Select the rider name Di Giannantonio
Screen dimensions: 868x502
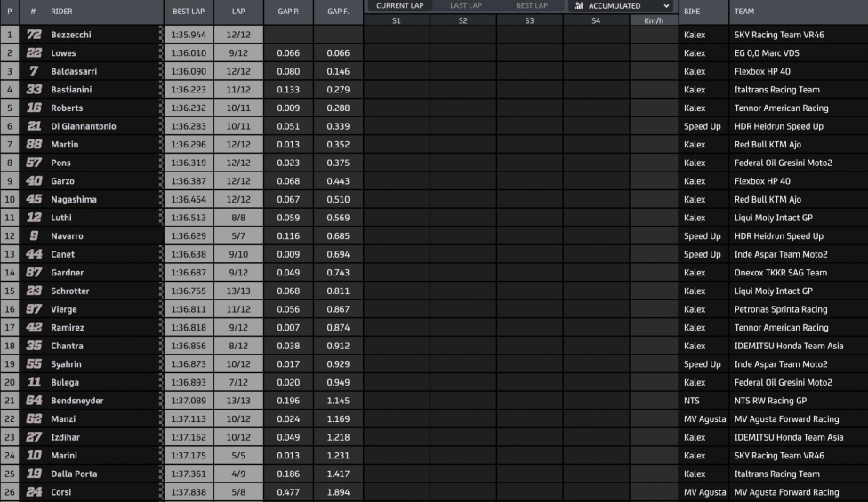pos(83,125)
